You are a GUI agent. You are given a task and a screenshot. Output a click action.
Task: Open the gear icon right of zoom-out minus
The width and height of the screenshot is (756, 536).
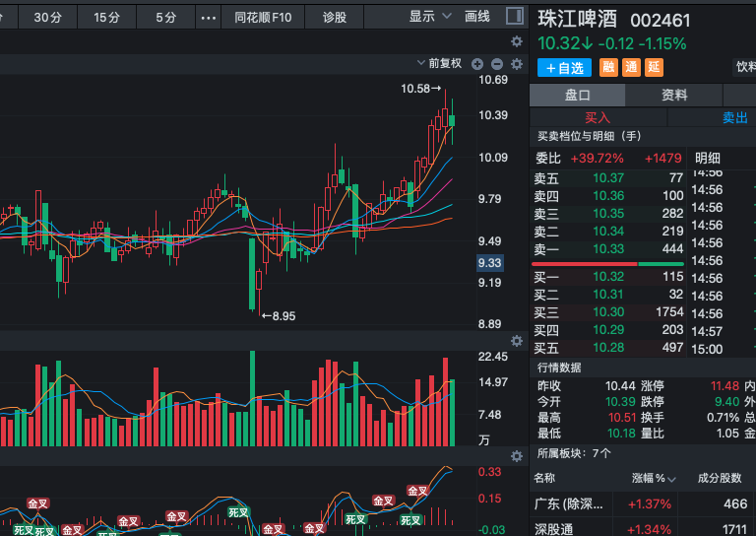pyautogui.click(x=517, y=64)
